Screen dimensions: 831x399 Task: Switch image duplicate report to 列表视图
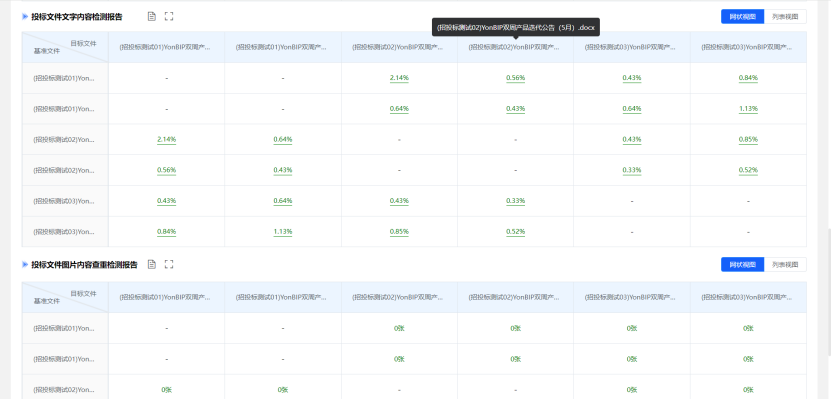coord(785,264)
